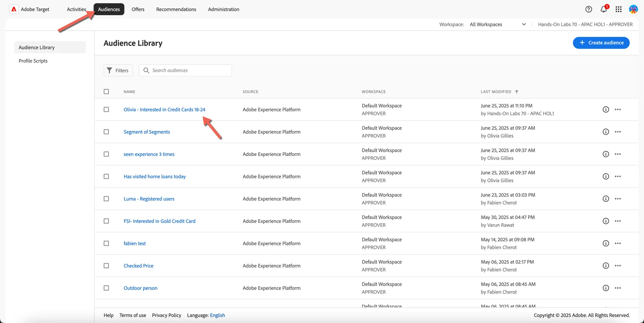The image size is (644, 323).
Task: Open the Outdoor person audience
Action: coord(141,288)
